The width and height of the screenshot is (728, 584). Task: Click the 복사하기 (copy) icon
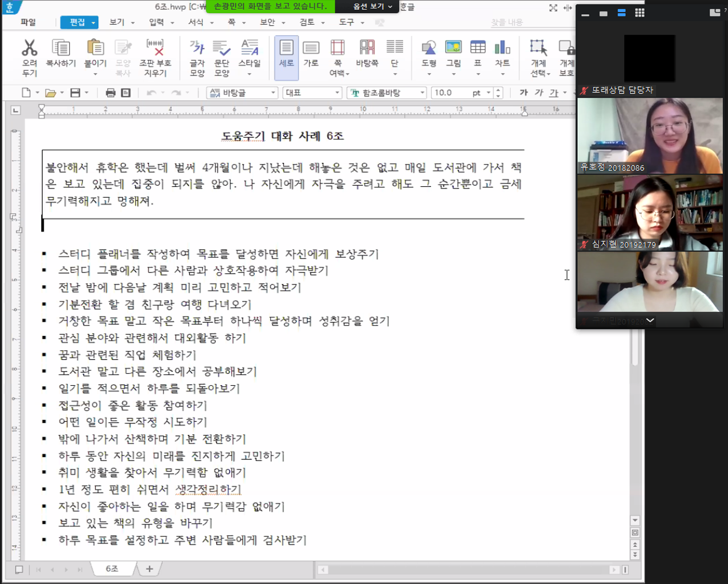click(x=61, y=48)
